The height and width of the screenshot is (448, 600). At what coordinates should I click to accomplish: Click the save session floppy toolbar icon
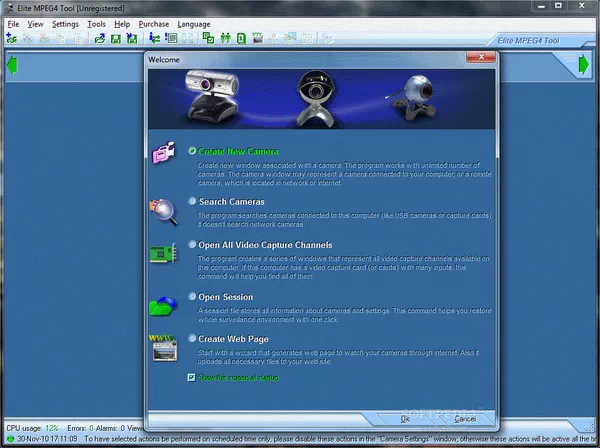116,38
